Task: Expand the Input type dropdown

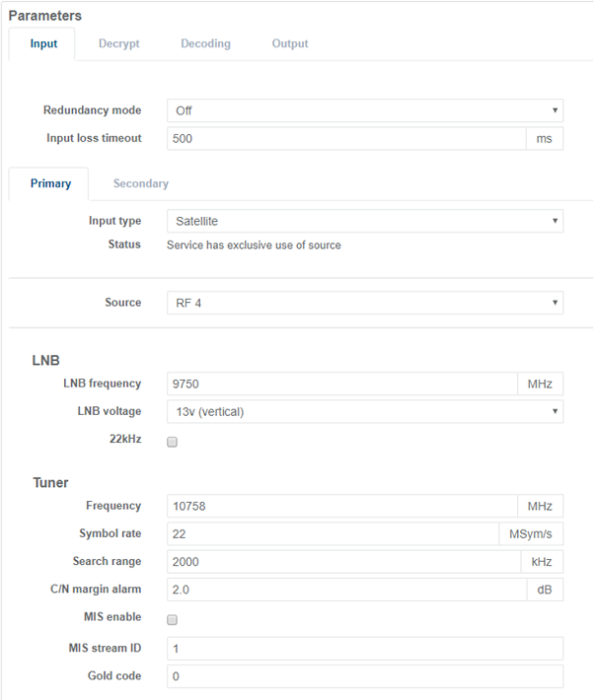Action: coord(364,222)
